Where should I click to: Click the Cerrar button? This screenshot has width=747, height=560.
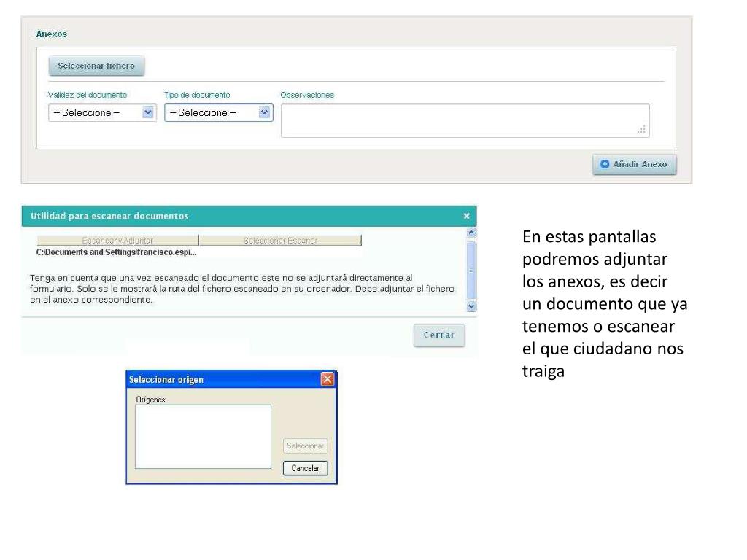439,335
